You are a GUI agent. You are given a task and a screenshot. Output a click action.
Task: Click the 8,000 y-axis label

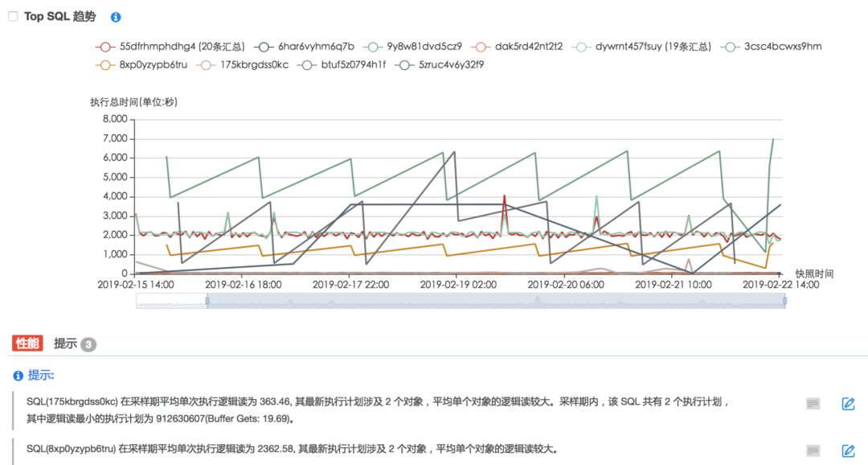115,119
